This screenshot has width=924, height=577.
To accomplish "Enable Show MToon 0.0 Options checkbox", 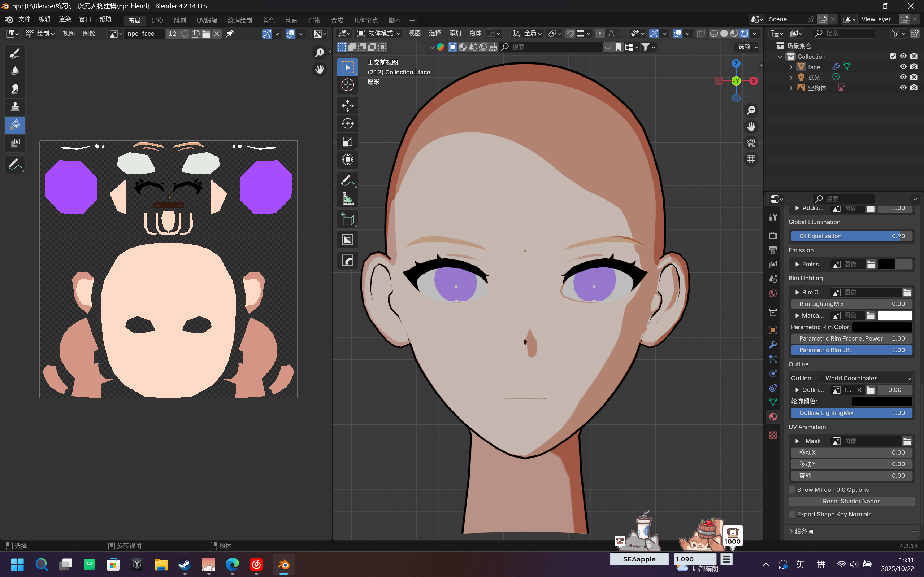I will pos(792,490).
